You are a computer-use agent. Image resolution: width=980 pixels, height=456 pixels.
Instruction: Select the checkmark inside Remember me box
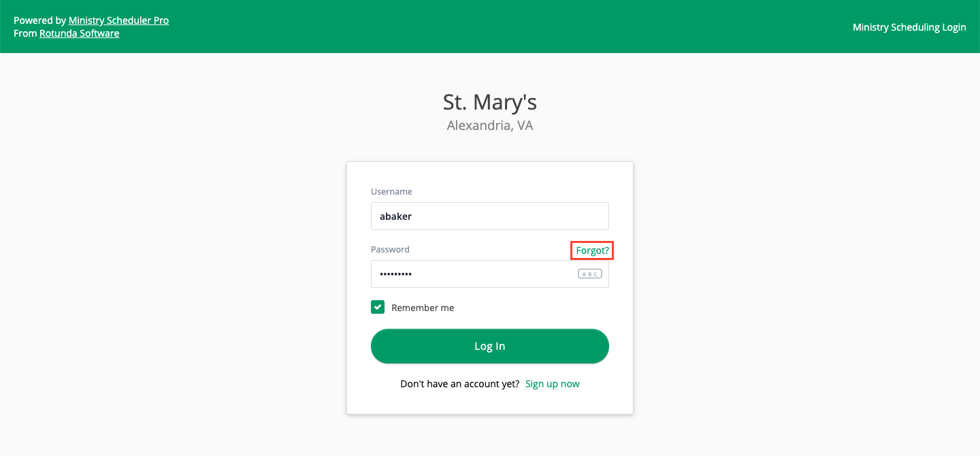click(x=378, y=307)
